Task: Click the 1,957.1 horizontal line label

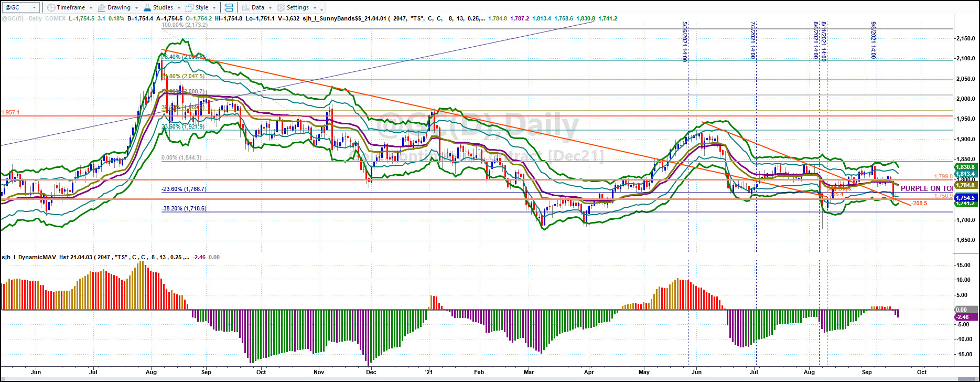Action: click(10, 112)
